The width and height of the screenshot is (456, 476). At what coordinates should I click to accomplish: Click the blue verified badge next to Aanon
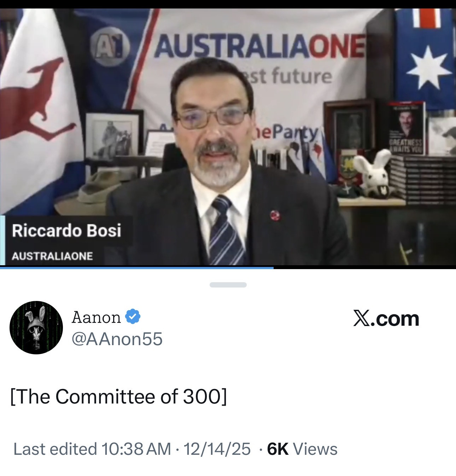tap(133, 317)
